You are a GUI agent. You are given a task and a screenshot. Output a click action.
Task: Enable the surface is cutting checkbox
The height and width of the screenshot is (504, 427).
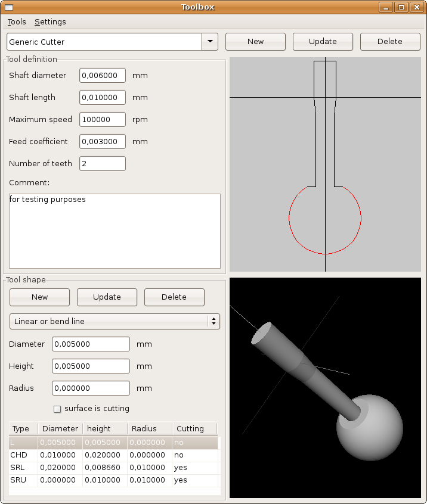pyautogui.click(x=58, y=409)
